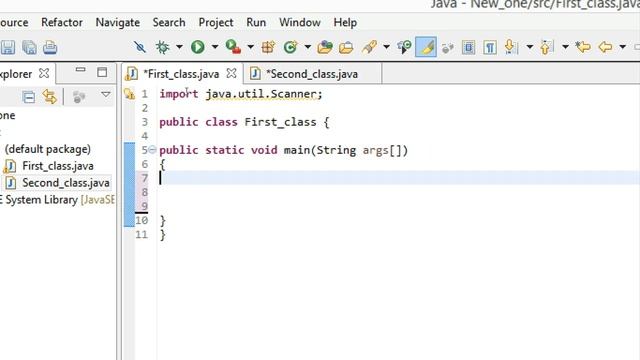This screenshot has width=640, height=360.
Task: Open the Run dropdown arrow
Action: 215,47
